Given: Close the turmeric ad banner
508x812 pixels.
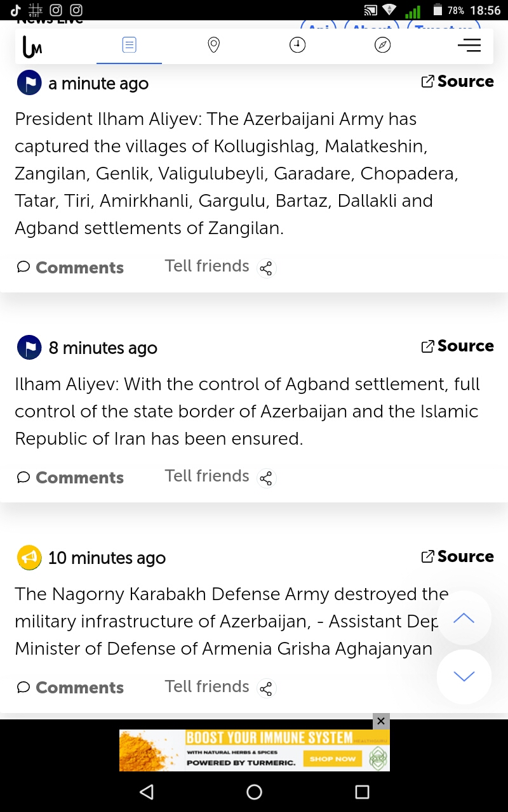Looking at the screenshot, I should pos(381,721).
